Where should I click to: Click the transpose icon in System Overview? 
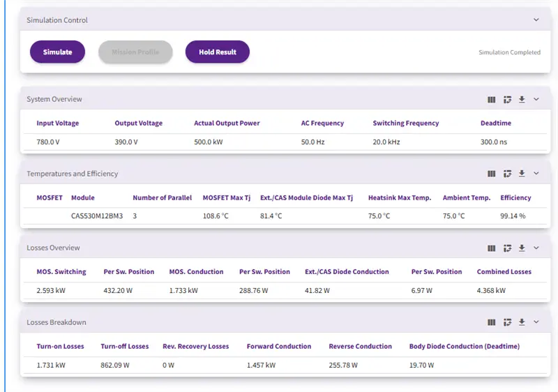coord(507,100)
